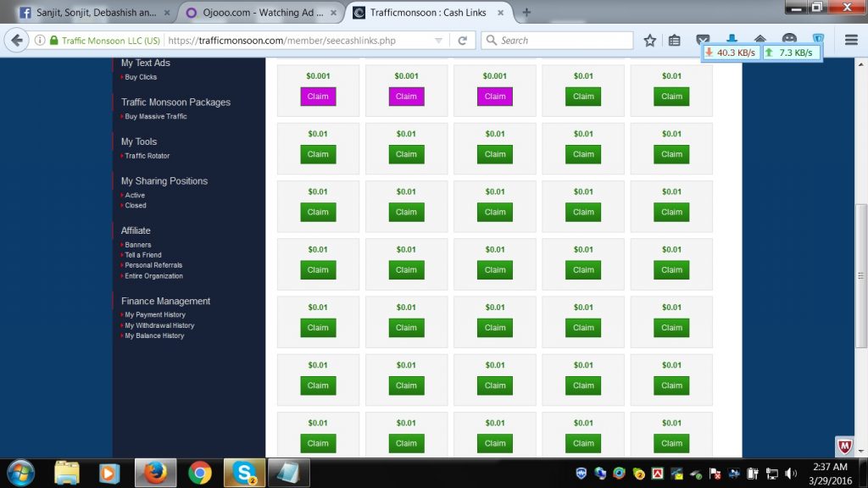The width and height of the screenshot is (868, 488).
Task: Click the McAfee SiteAdvisor badge icon
Action: point(844,446)
